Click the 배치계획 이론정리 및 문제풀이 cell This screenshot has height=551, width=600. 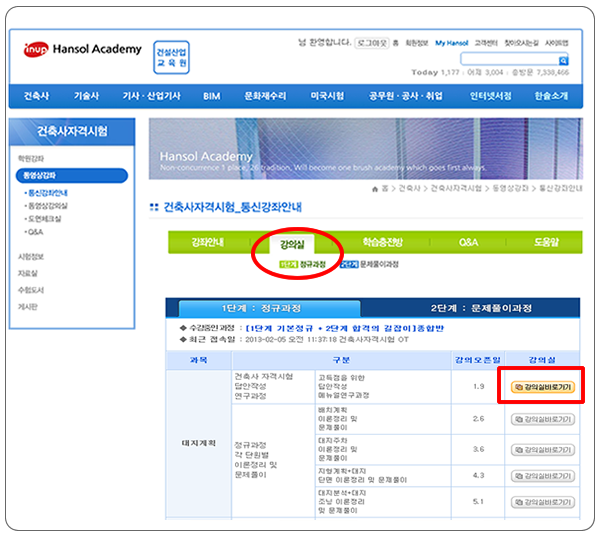tap(383, 419)
